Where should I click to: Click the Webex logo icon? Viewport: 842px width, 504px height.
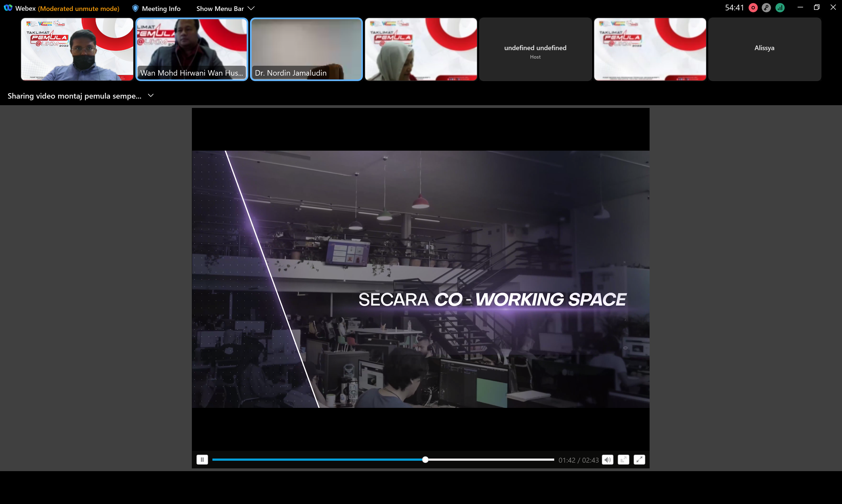point(8,8)
